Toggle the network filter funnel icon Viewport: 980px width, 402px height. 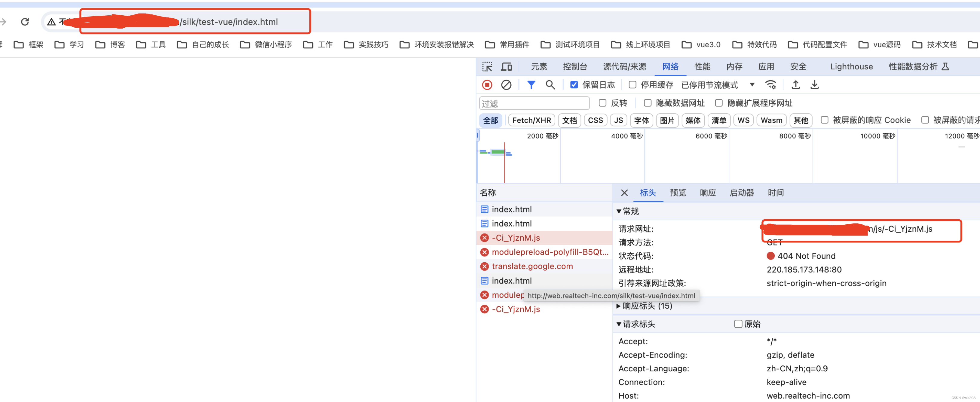[531, 85]
